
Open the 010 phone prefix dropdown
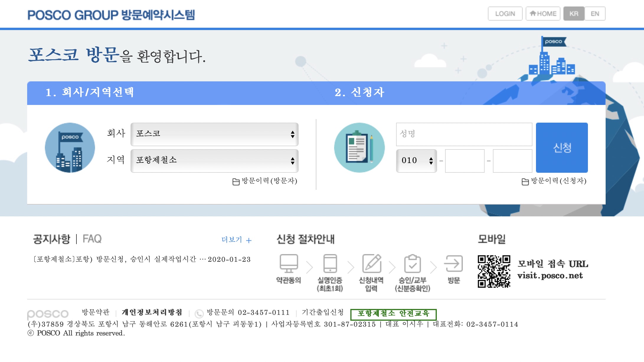click(x=416, y=161)
